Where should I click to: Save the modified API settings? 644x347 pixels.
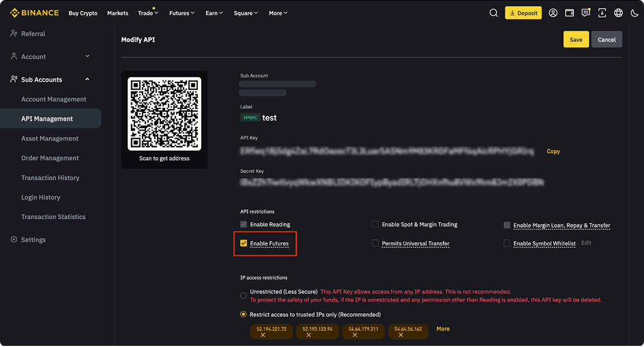(576, 39)
